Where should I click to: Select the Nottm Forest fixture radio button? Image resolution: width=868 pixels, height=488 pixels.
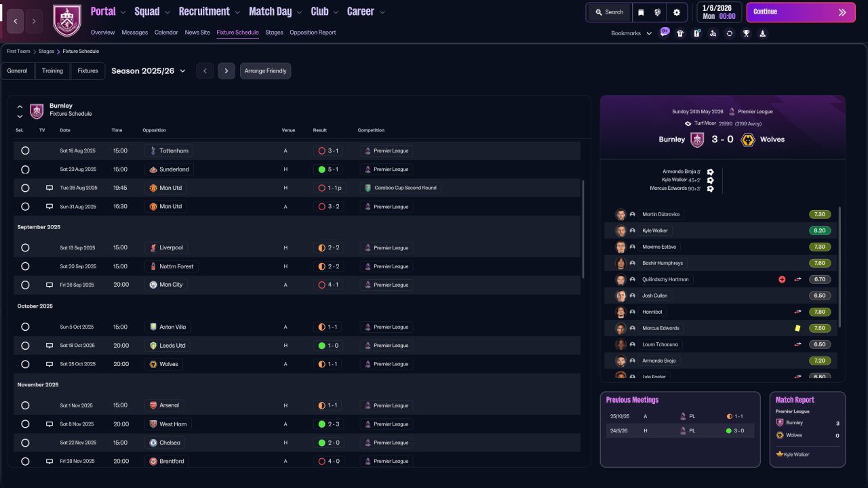[25, 266]
